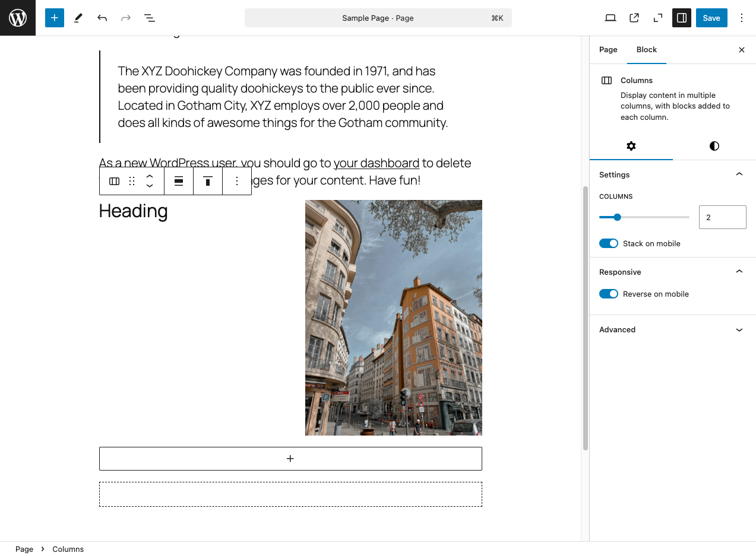
Task: Click the Columns block icon in sidebar header
Action: [x=606, y=81]
